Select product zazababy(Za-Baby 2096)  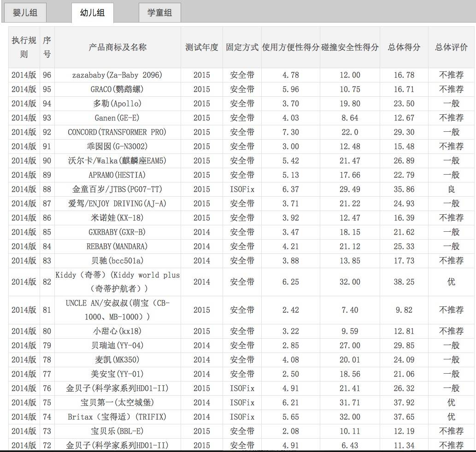(x=118, y=75)
